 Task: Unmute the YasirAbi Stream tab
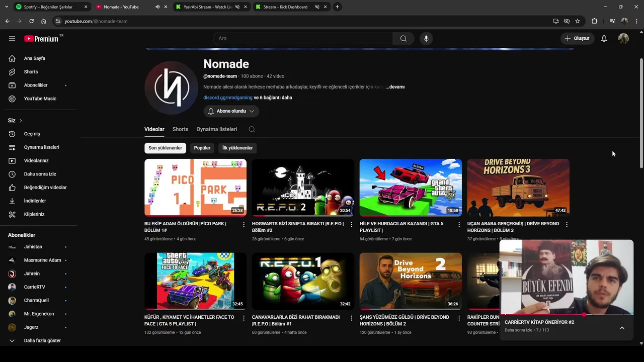point(237,7)
